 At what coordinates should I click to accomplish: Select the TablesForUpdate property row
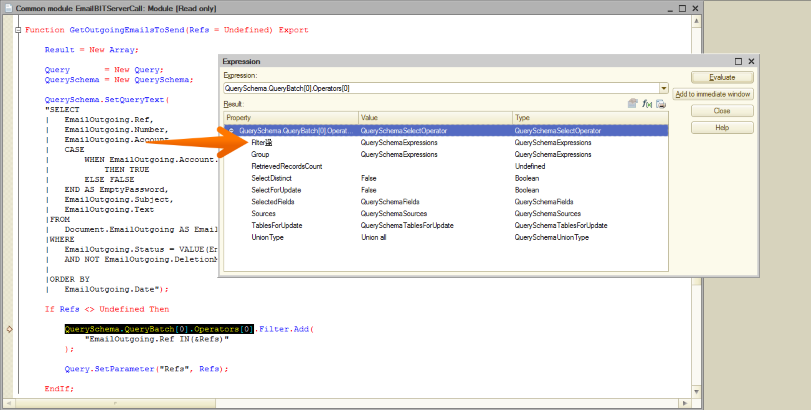(446, 225)
